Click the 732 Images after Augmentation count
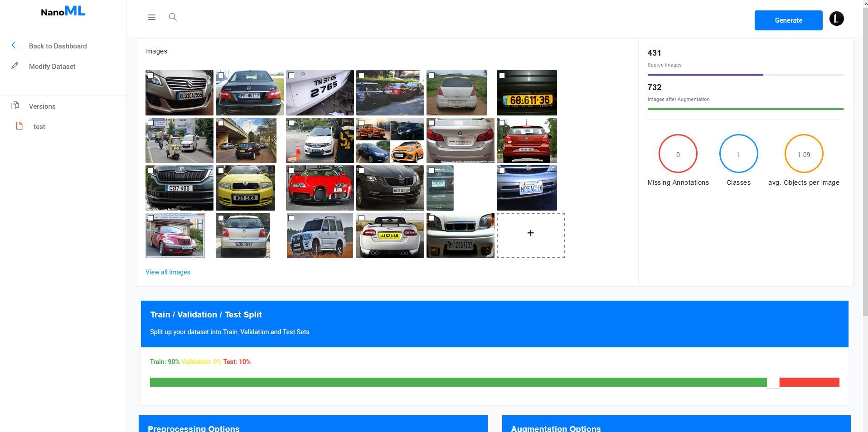Image resolution: width=868 pixels, height=432 pixels. click(x=654, y=87)
